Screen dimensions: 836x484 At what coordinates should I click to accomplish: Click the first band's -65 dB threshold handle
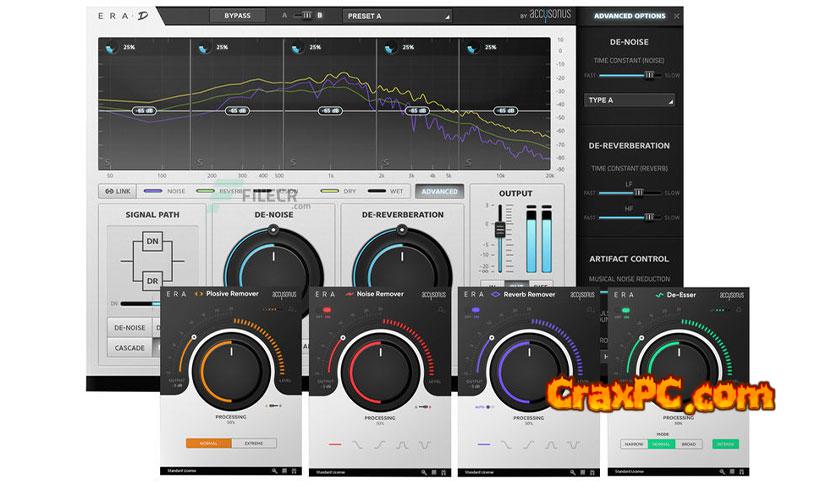(x=144, y=111)
